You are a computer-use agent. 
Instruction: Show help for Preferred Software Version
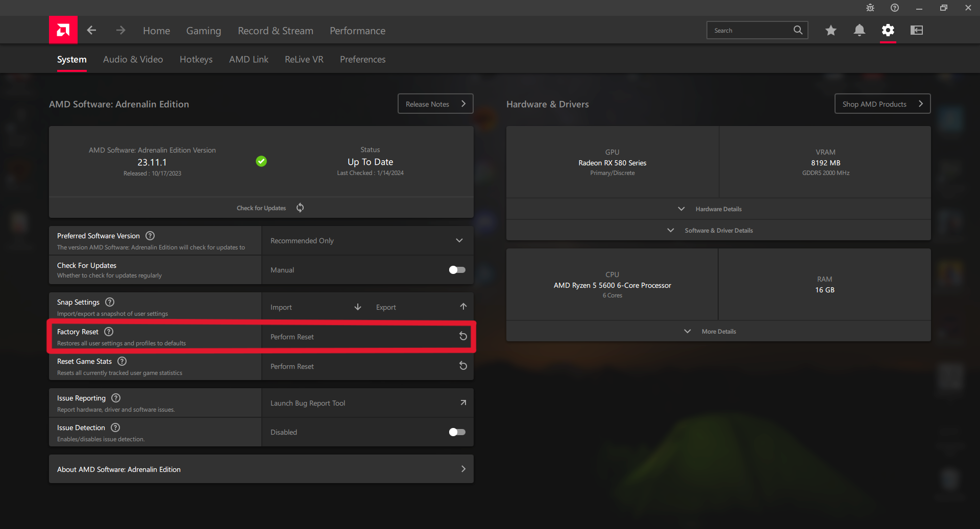[x=150, y=236]
